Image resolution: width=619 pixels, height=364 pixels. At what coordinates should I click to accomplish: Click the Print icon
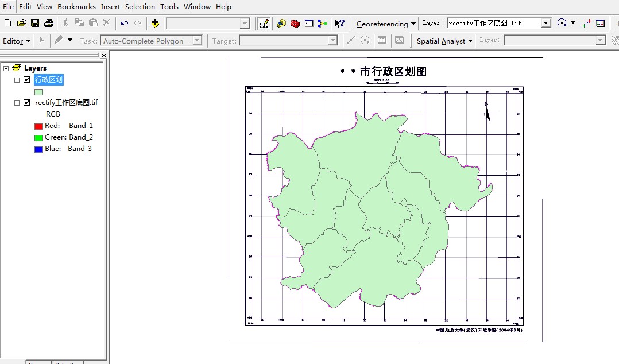(x=49, y=23)
